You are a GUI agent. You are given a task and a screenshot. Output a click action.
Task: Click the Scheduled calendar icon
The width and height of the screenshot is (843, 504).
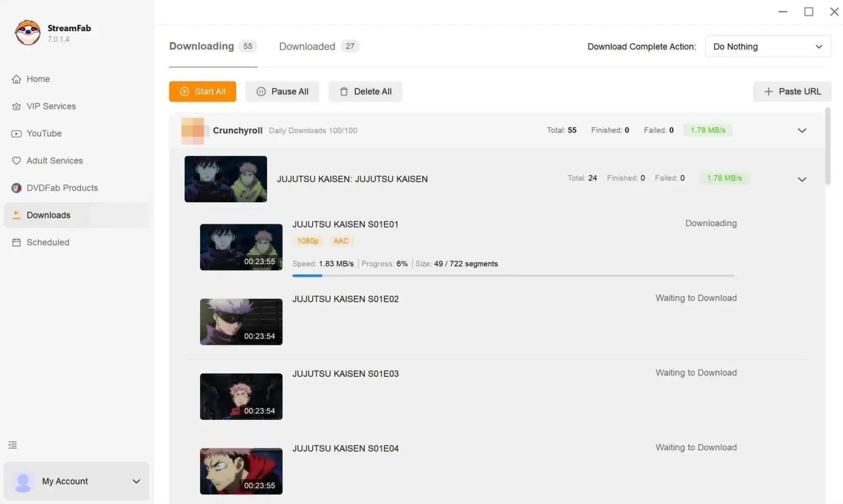coord(16,242)
